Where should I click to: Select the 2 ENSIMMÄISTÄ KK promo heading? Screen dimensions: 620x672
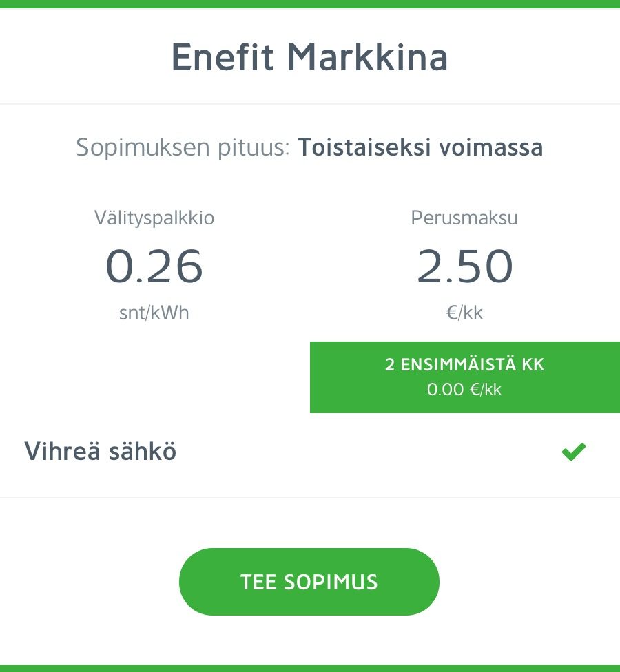[x=464, y=364]
